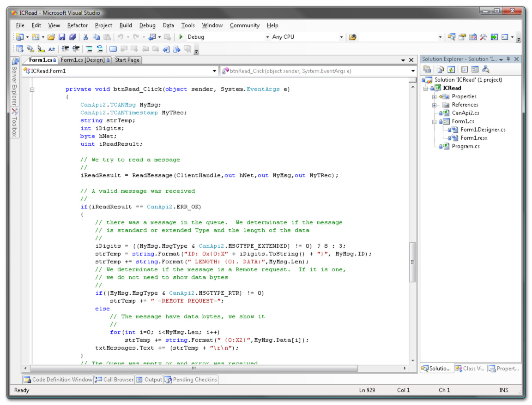Open the btnRead_Click members dropdown

(x=413, y=71)
